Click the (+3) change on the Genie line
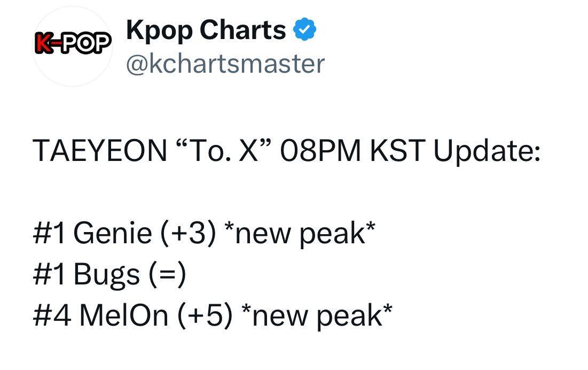588x370 pixels. (189, 234)
